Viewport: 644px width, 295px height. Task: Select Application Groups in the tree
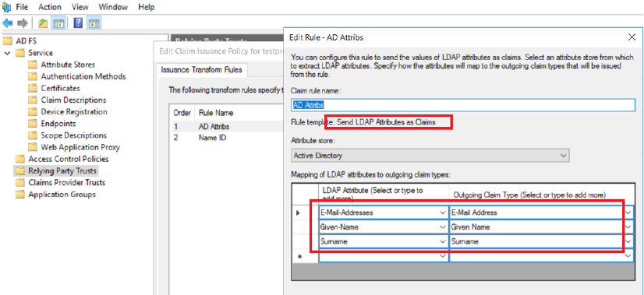click(62, 195)
